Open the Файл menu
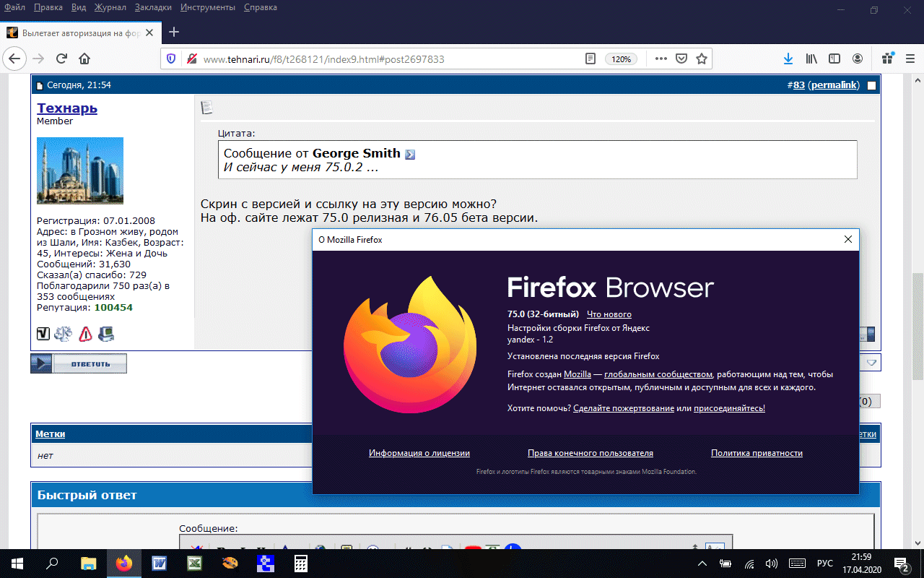This screenshot has height=578, width=924. tap(16, 7)
